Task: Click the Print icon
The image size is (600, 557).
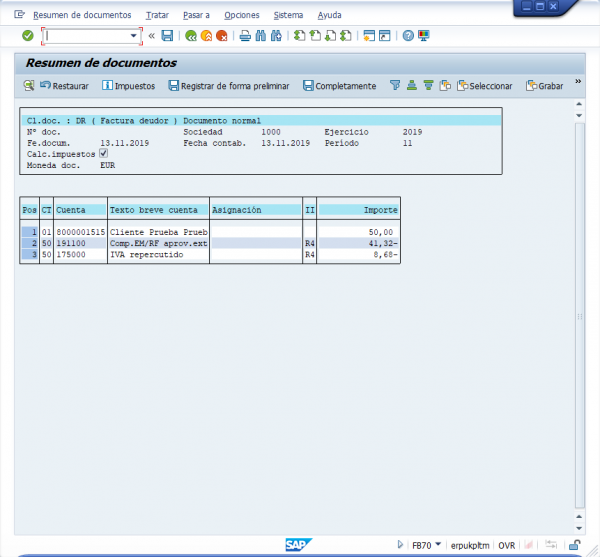Action: [245, 36]
